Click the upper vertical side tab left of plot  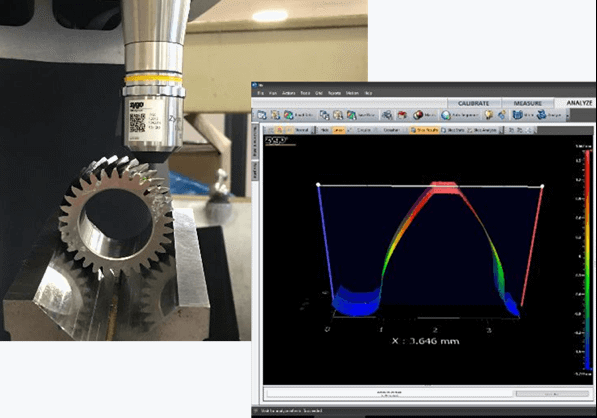255,141
